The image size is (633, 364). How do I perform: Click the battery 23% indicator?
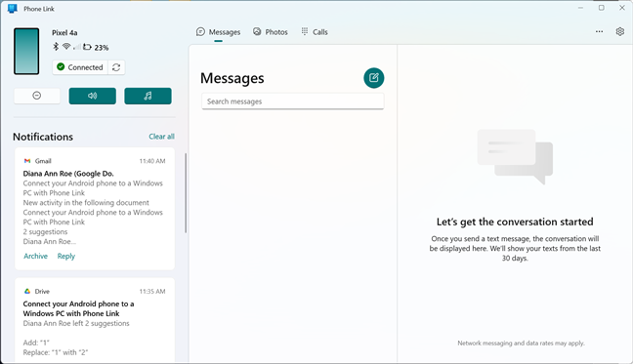[96, 47]
